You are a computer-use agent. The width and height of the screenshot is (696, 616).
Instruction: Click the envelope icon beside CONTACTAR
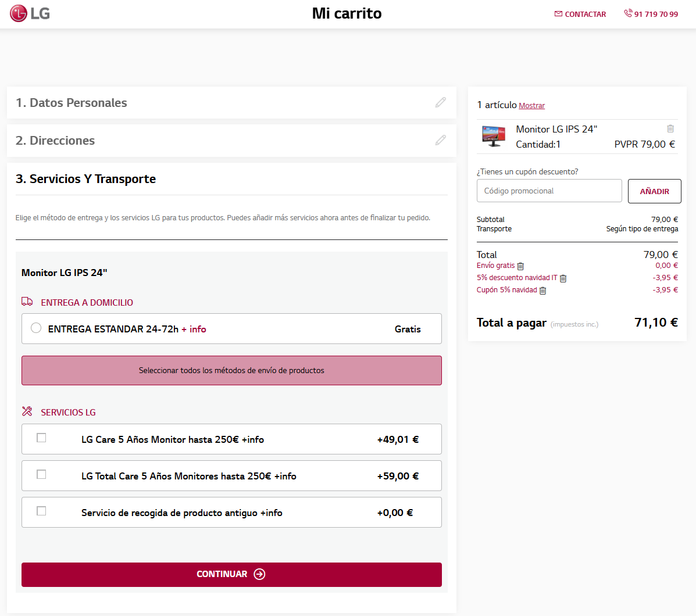[558, 14]
